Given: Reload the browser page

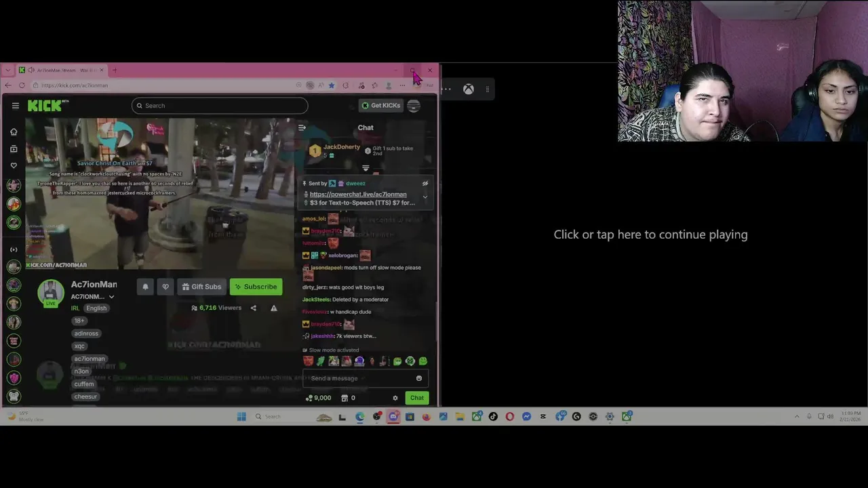Looking at the screenshot, I should 22,85.
